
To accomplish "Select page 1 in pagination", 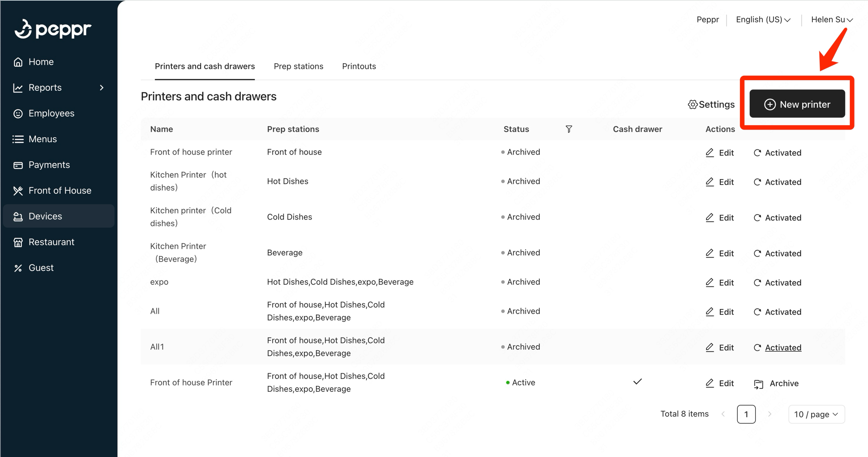I will pos(746,414).
